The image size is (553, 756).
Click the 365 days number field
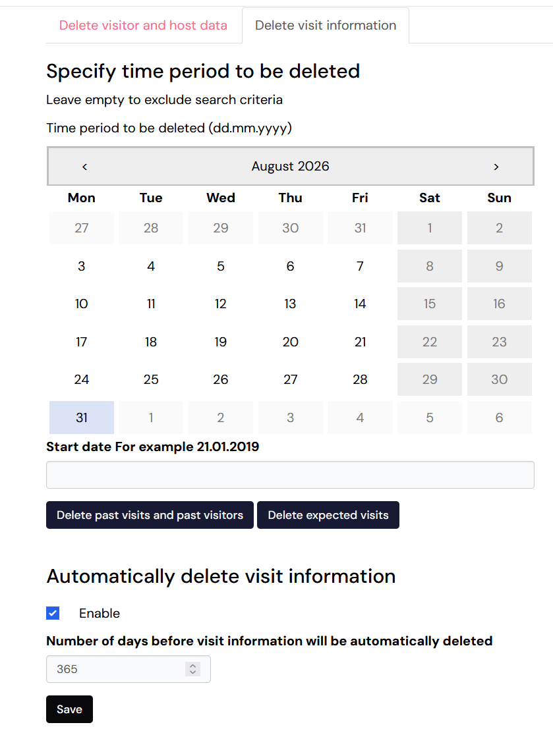tap(129, 669)
